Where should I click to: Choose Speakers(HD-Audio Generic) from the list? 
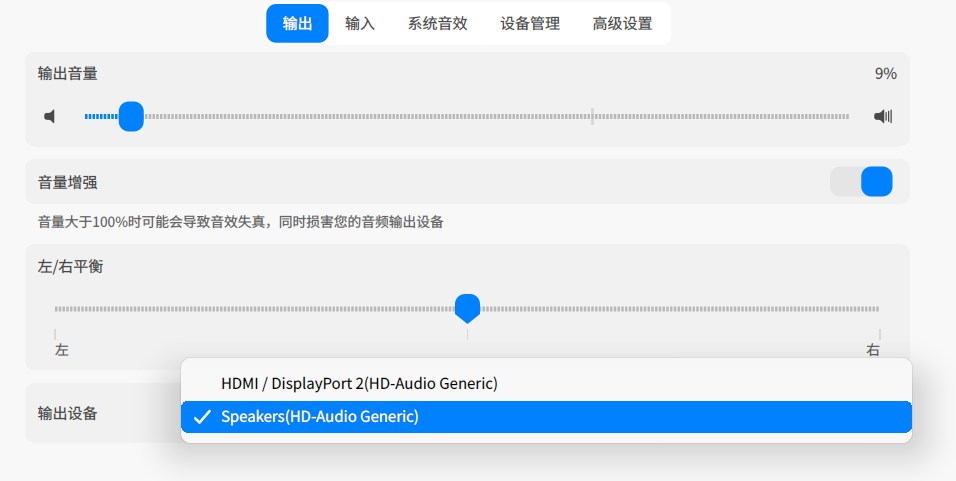coord(320,417)
